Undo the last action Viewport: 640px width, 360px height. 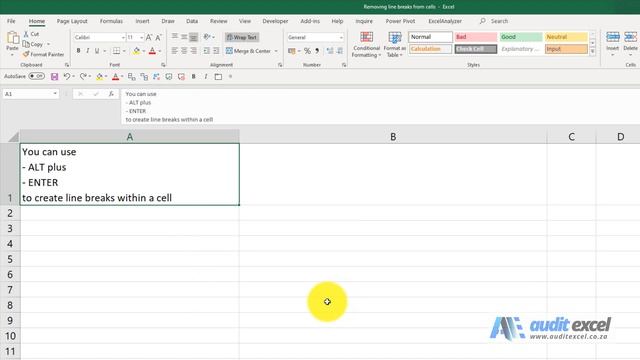(67, 76)
